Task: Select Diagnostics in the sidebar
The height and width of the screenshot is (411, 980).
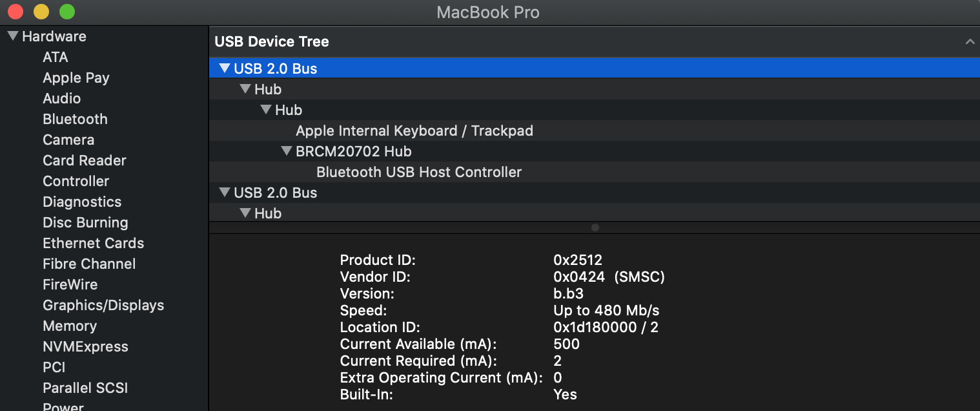Action: 82,202
